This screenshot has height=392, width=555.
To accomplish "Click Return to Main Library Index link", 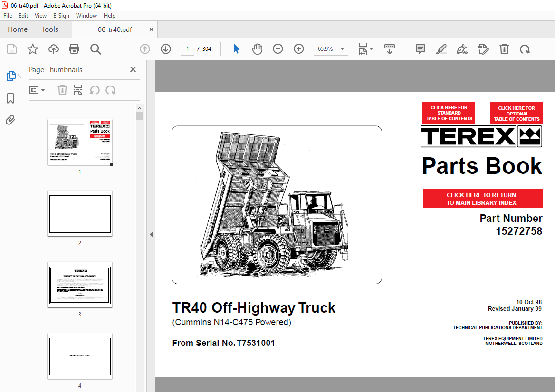I will click(x=482, y=199).
